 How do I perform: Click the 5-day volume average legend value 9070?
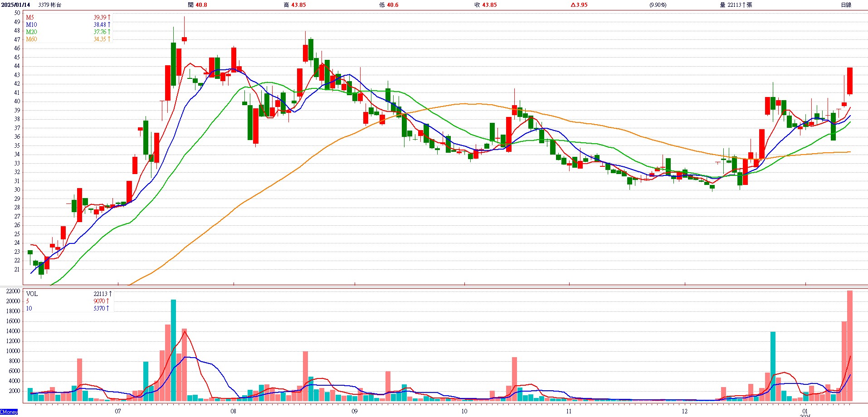tap(99, 301)
